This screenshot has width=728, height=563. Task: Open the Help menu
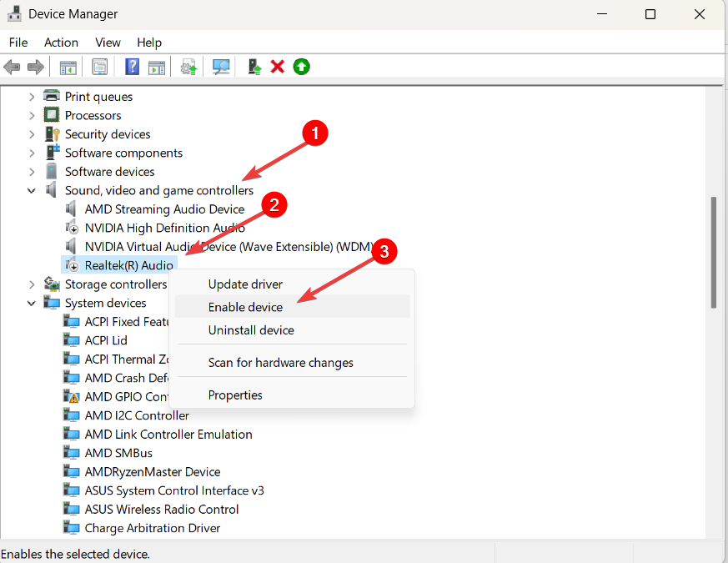[x=149, y=43]
